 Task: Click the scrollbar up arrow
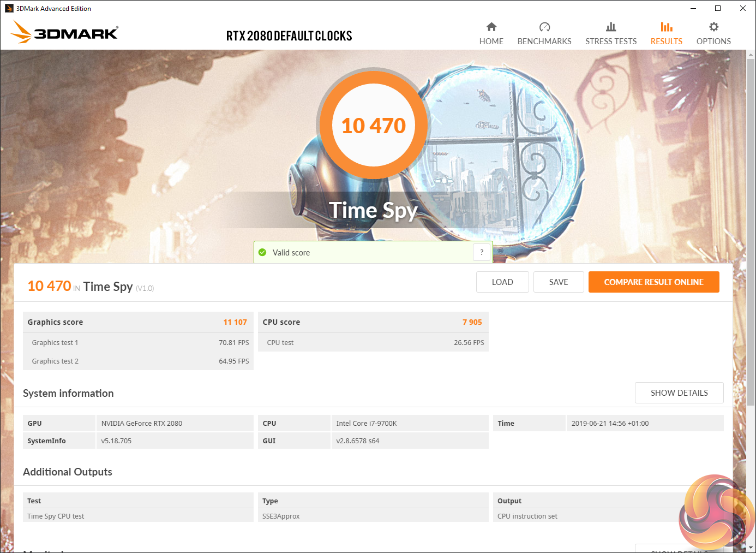(x=751, y=55)
